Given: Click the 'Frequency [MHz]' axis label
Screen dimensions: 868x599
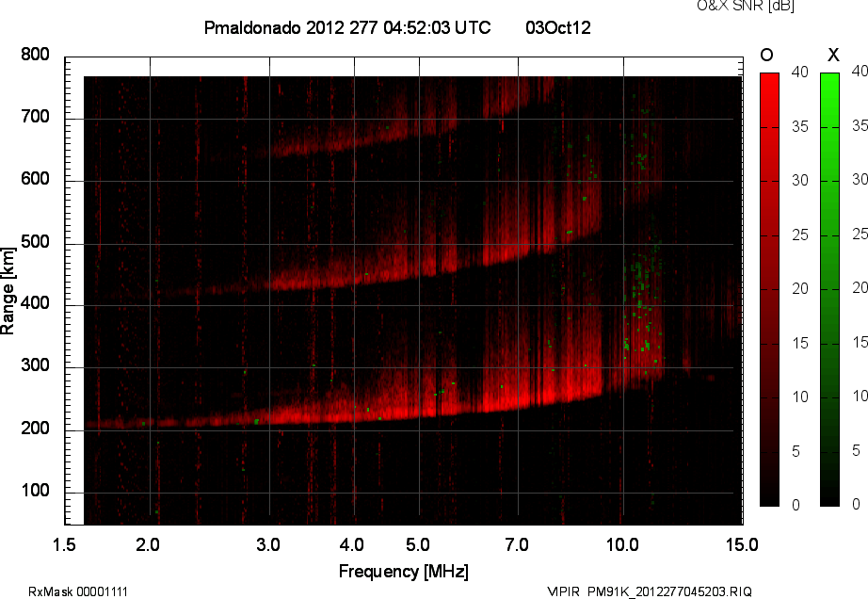Looking at the screenshot, I should 404,572.
